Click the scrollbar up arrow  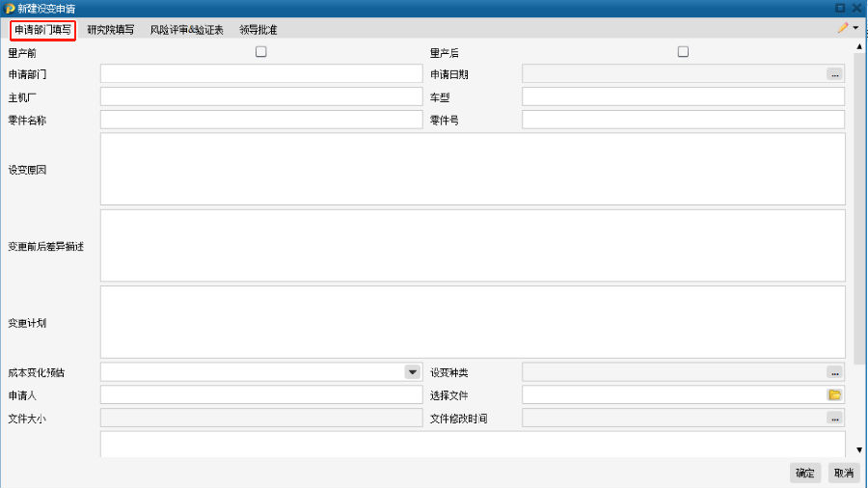click(859, 47)
